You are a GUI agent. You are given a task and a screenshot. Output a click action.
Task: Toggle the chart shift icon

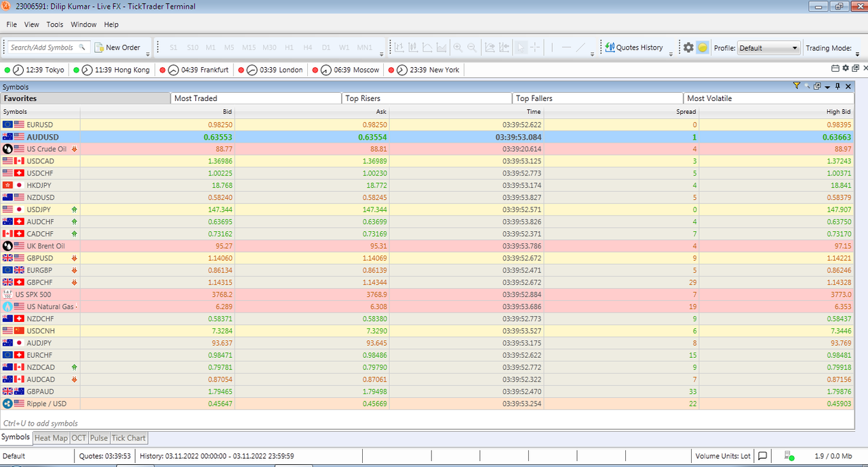pyautogui.click(x=504, y=47)
